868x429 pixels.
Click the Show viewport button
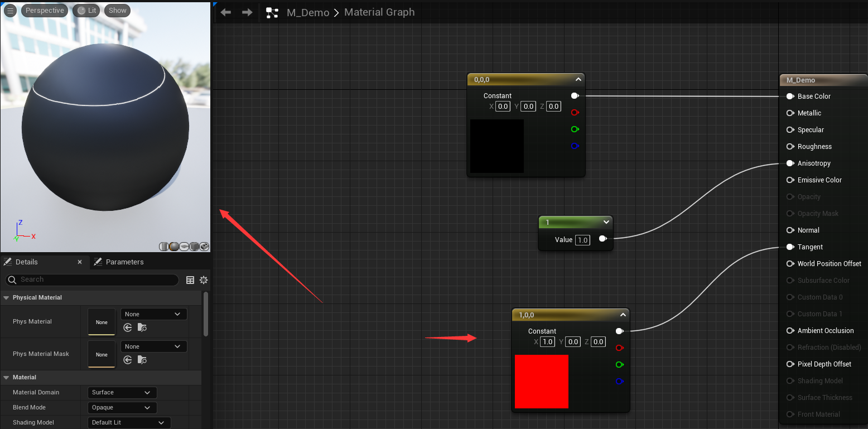(117, 11)
